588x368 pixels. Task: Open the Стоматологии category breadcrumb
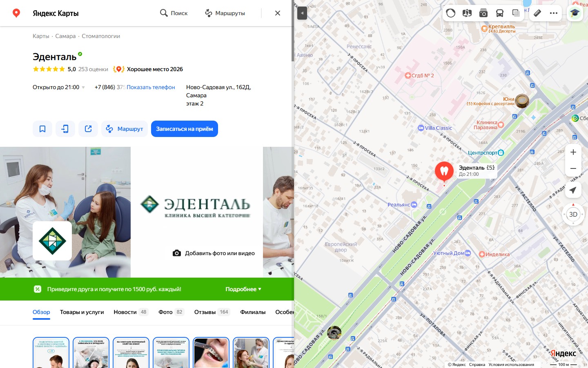101,36
